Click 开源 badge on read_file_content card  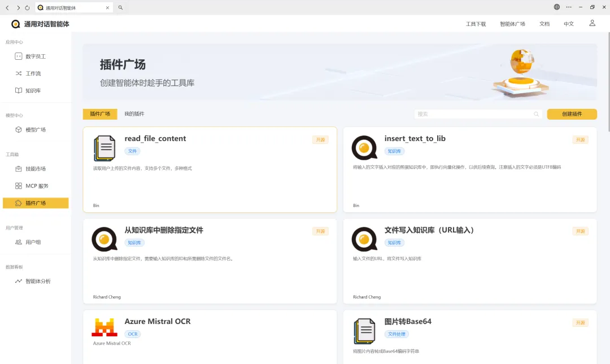pyautogui.click(x=320, y=139)
